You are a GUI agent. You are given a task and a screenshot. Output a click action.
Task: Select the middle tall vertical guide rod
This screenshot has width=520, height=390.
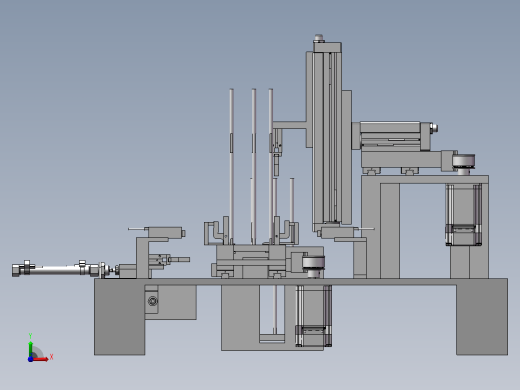coord(254,166)
